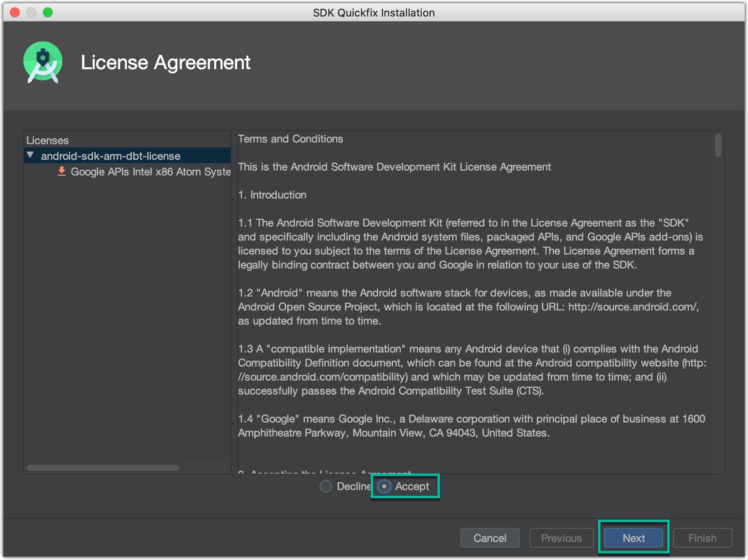Minimize the window with the gray minimize button
Viewport: 748px width, 560px height.
31,12
